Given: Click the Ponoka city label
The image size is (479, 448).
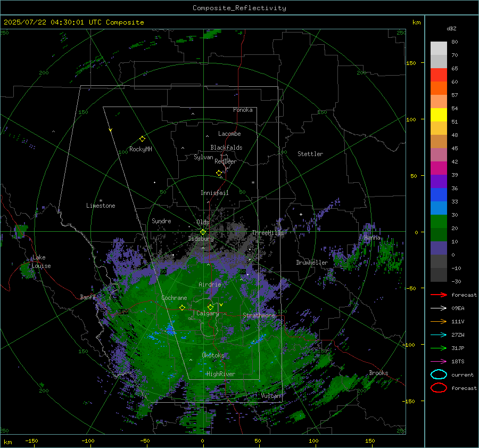Looking at the screenshot, I should [x=243, y=110].
